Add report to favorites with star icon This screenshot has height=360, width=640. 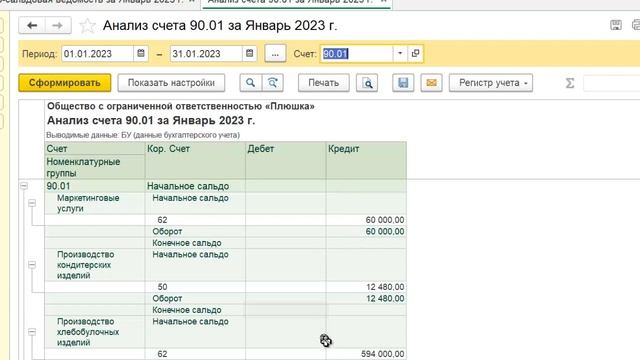pyautogui.click(x=87, y=26)
